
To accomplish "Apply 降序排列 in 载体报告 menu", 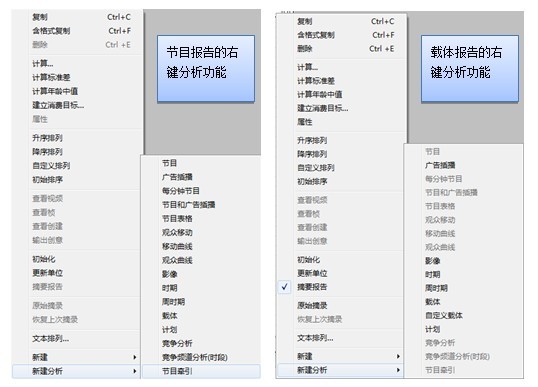I will click(312, 154).
